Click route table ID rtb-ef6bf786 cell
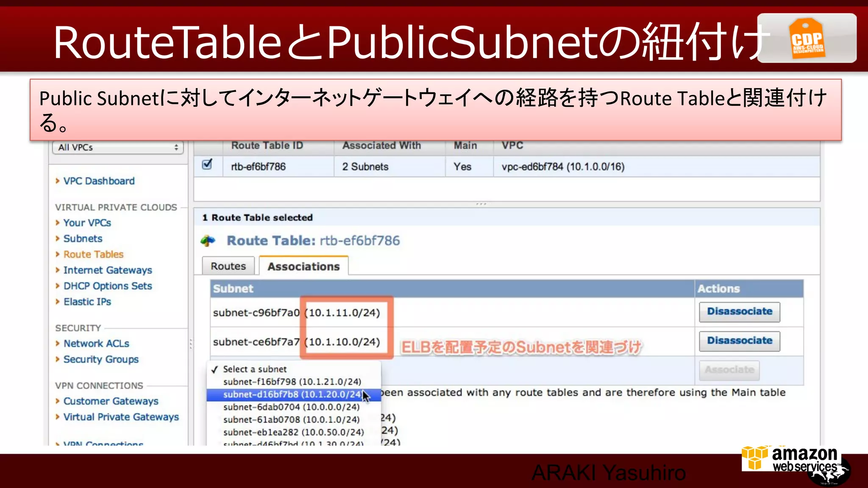 pos(259,166)
